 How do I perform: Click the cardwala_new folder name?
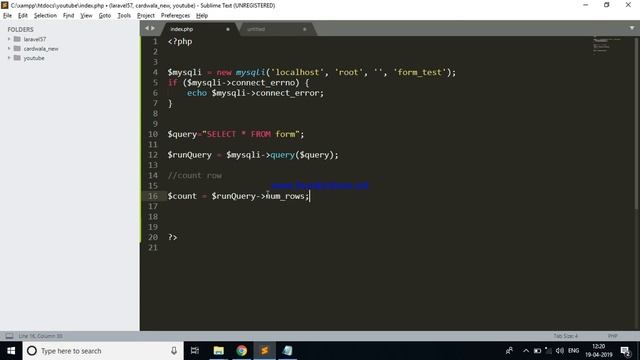[41, 49]
